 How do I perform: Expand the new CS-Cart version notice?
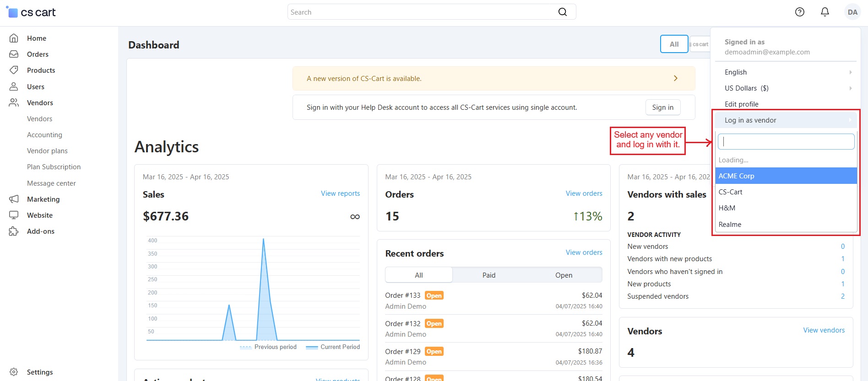pyautogui.click(x=675, y=79)
